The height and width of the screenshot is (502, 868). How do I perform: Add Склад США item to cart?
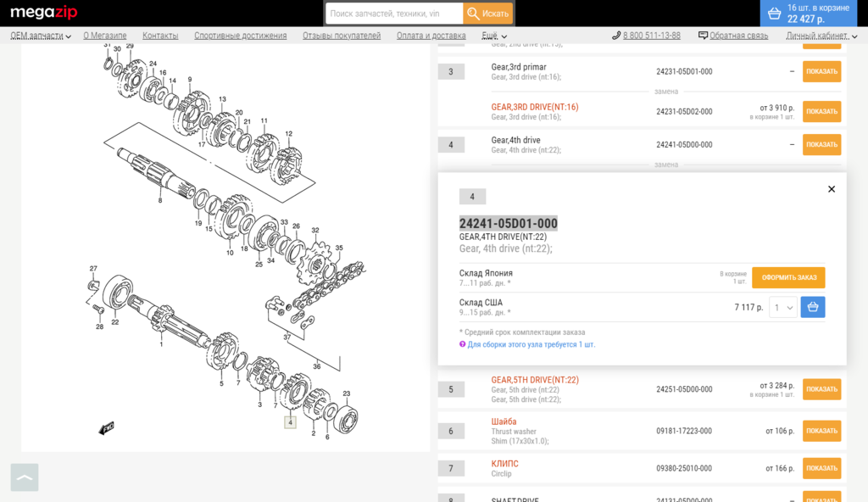[813, 308]
